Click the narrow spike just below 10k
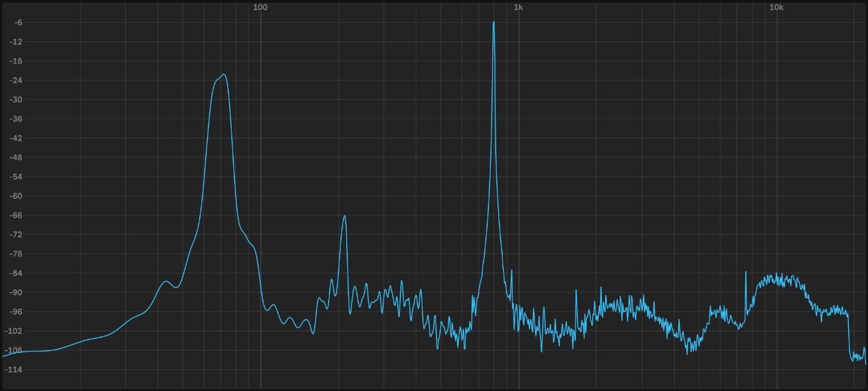868x391 pixels. 745,273
